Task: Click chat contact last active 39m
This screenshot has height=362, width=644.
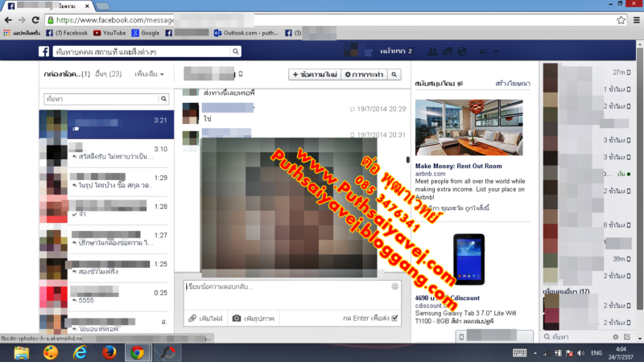Action: click(588, 259)
